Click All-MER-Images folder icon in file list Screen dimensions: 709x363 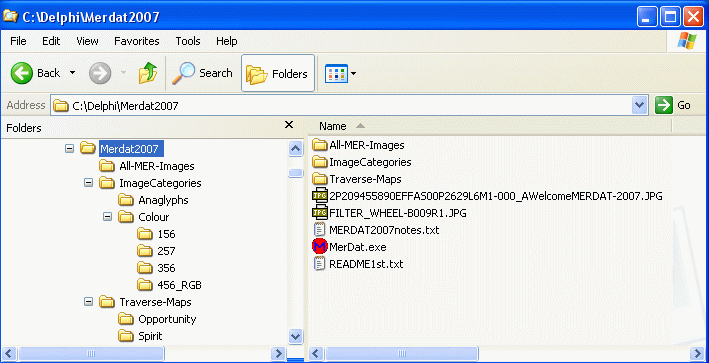pyautogui.click(x=320, y=145)
